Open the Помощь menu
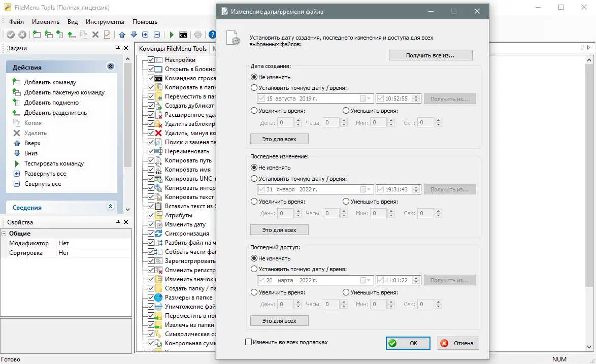The width and height of the screenshot is (596, 364). coord(145,22)
